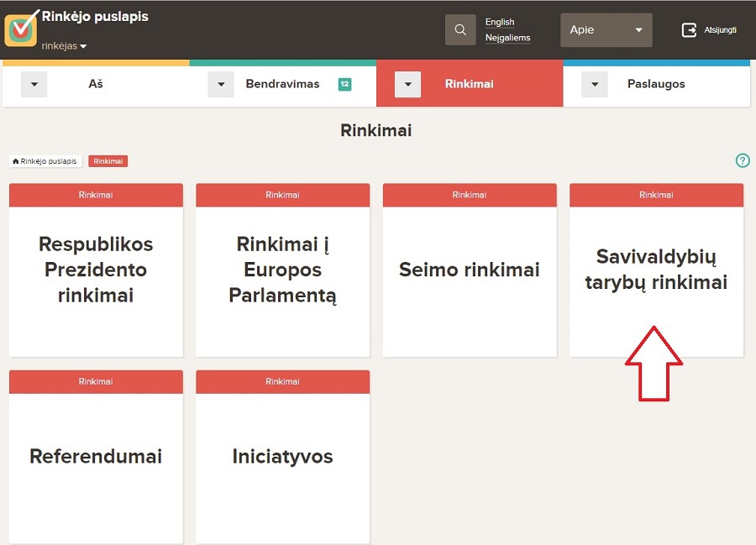This screenshot has height=545, width=756.
Task: Open the Apie dropdown menu
Action: (x=606, y=30)
